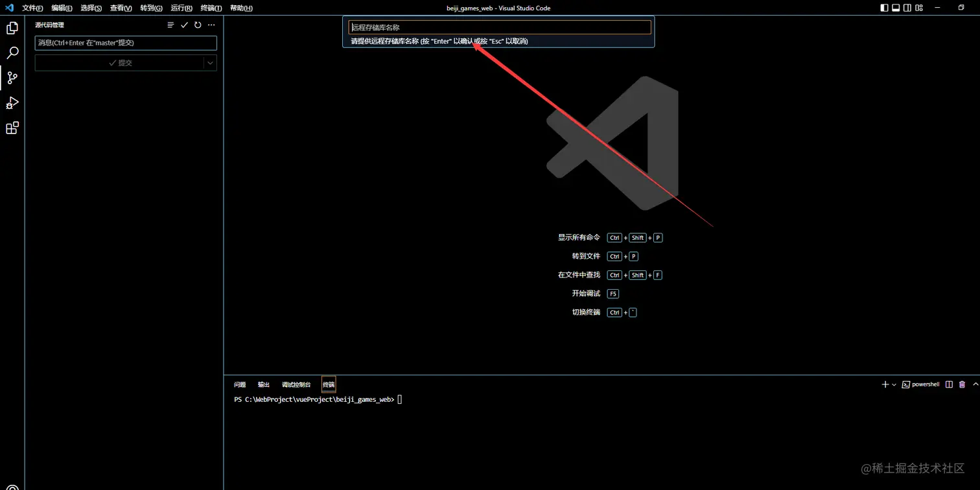
Task: Switch to the 调试控制台 panel tab
Action: tap(296, 384)
